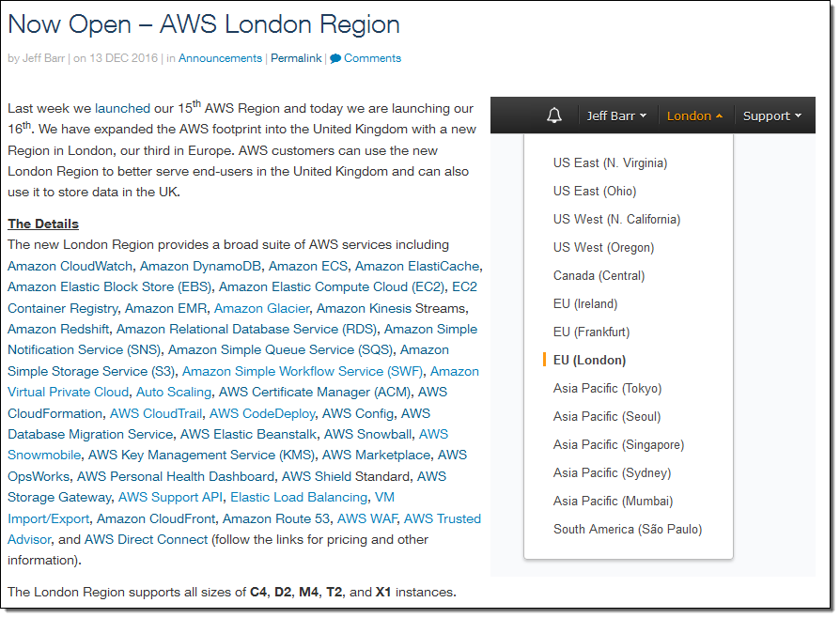840x618 pixels.
Task: Open the Support dropdown menu
Action: (x=772, y=116)
